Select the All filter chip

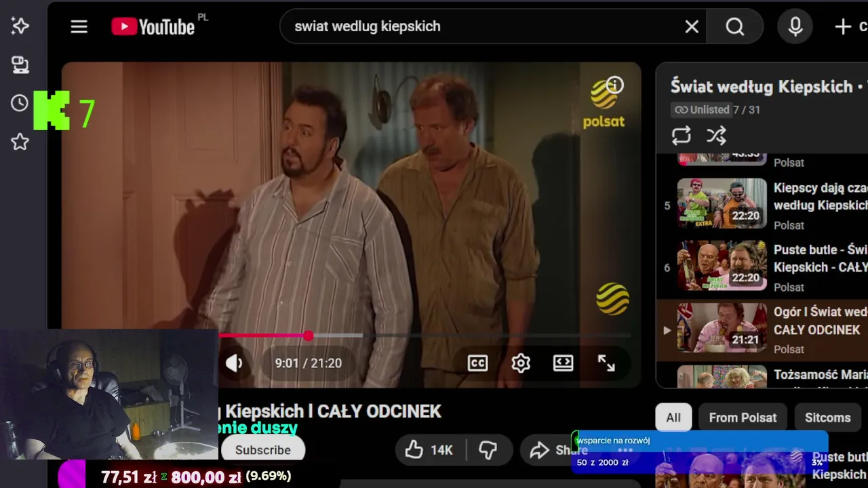point(673,418)
